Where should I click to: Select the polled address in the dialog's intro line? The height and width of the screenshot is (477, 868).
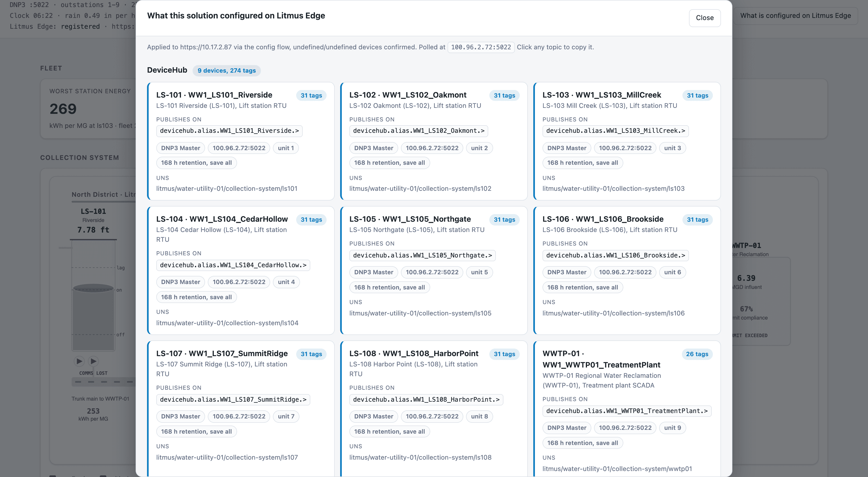point(481,47)
